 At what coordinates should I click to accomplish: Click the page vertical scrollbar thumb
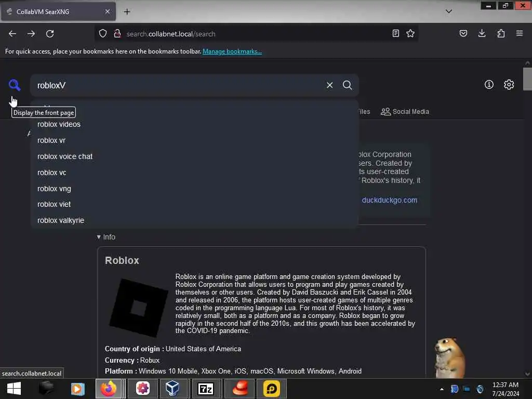point(527,79)
